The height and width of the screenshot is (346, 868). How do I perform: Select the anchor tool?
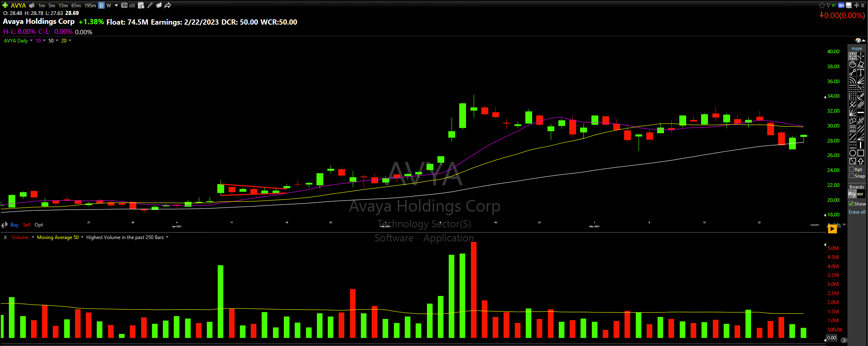point(861,96)
